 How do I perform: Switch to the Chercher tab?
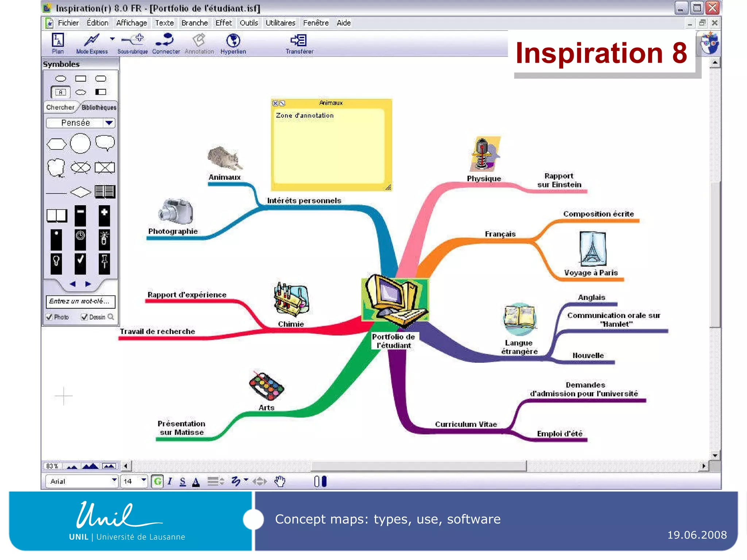coord(60,107)
